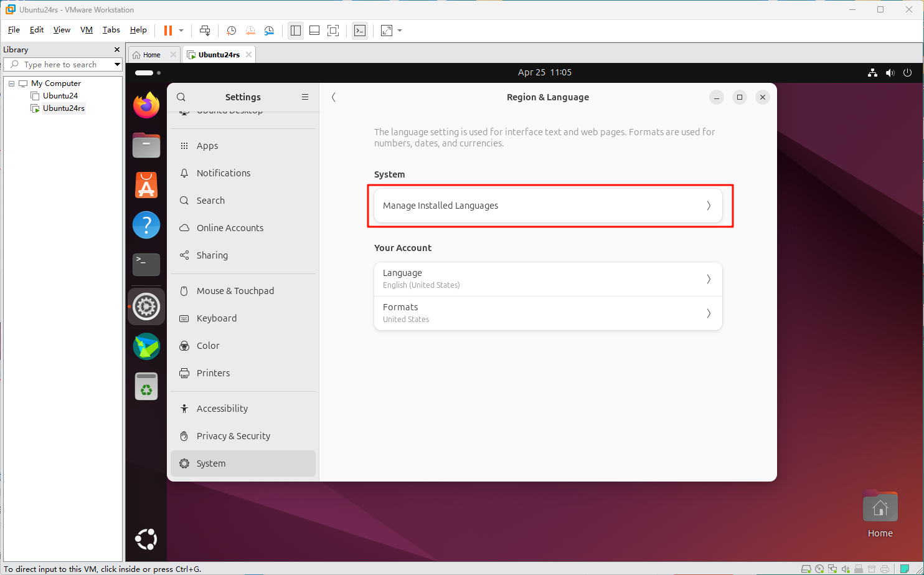Close the Ubuntu24rs tab
The image size is (924, 575).
(248, 55)
